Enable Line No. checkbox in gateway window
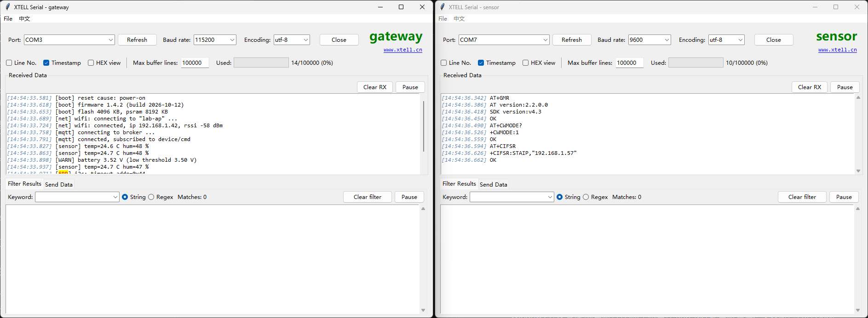This screenshot has width=868, height=318. coord(9,63)
